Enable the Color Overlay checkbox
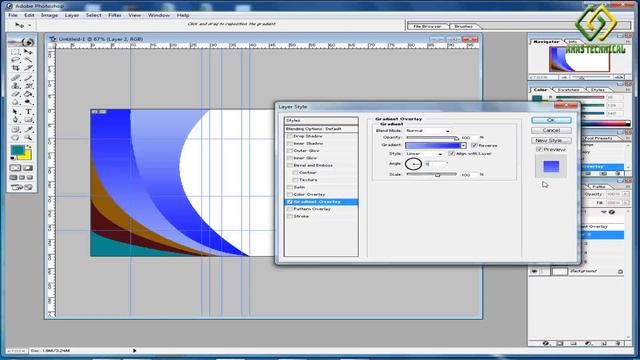This screenshot has width=640, height=360. 290,194
